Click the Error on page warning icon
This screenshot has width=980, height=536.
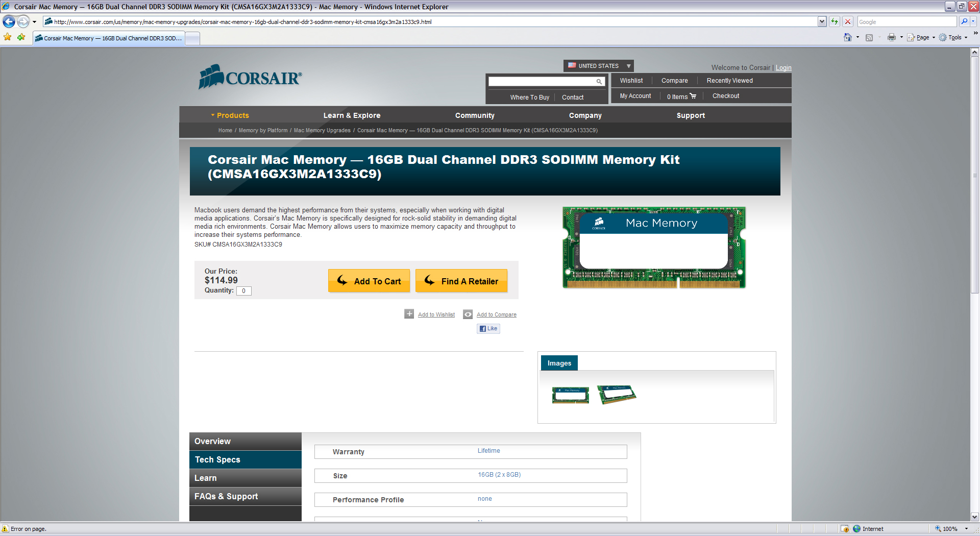pyautogui.click(x=5, y=529)
